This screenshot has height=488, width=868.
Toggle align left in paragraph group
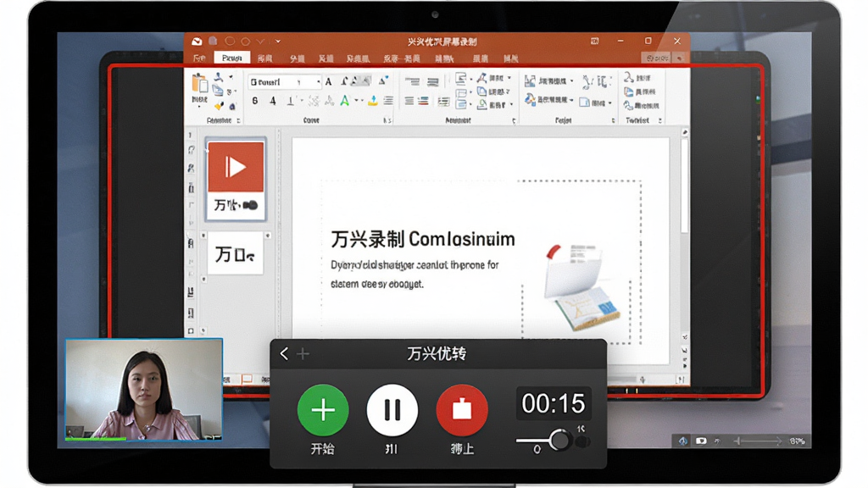[x=409, y=101]
